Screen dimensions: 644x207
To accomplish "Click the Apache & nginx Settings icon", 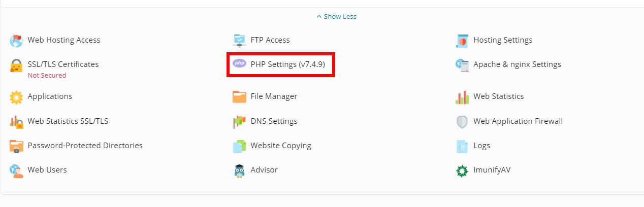I will pyautogui.click(x=462, y=65).
